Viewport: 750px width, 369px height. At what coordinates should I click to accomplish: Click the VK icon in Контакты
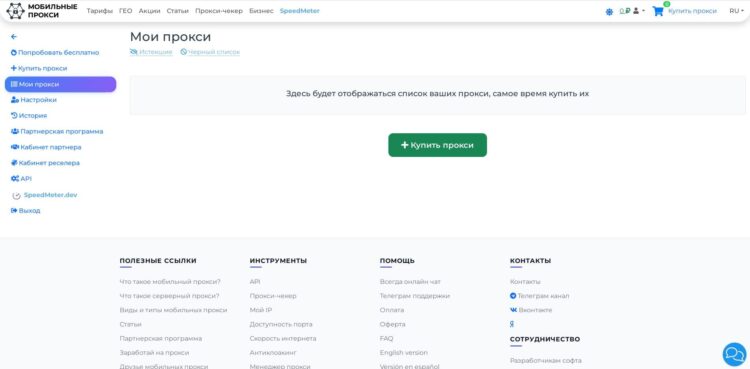click(x=514, y=310)
